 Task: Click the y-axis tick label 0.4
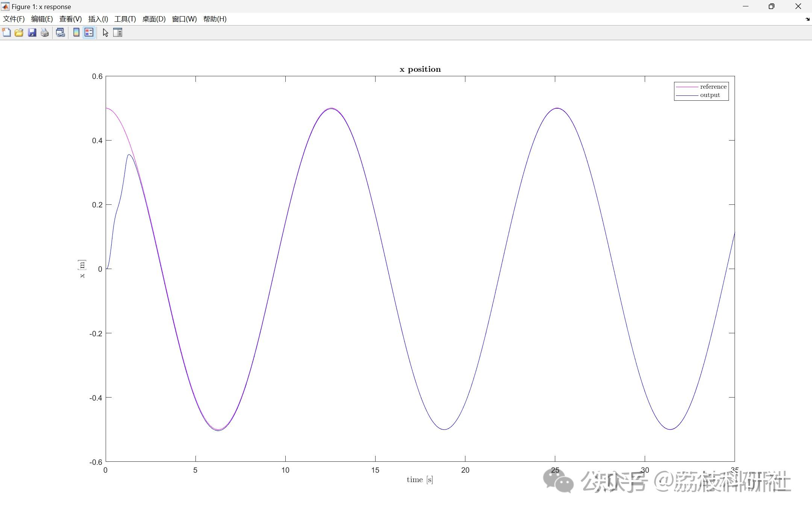click(x=97, y=141)
